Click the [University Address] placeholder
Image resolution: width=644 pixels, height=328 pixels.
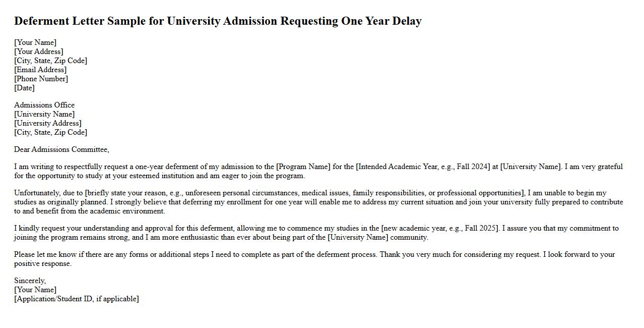48,123
